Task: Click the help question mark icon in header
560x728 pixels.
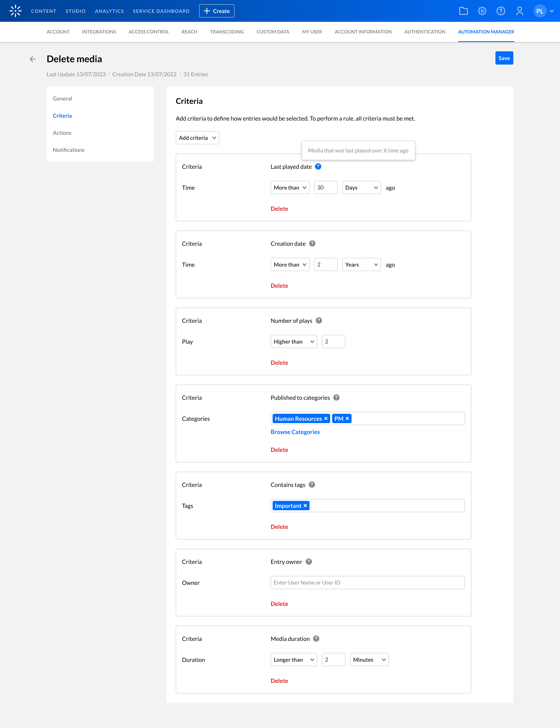Action: [501, 11]
